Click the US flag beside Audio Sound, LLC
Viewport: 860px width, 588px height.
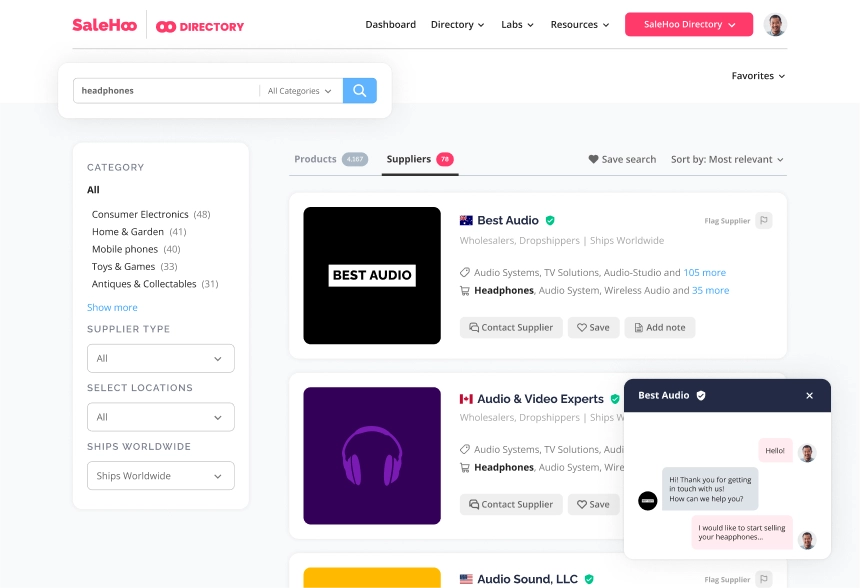[x=466, y=579]
